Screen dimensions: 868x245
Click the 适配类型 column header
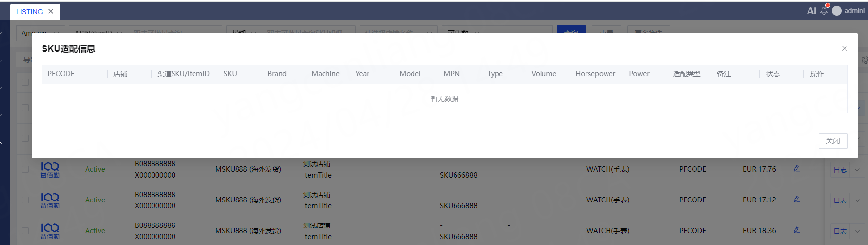(687, 74)
